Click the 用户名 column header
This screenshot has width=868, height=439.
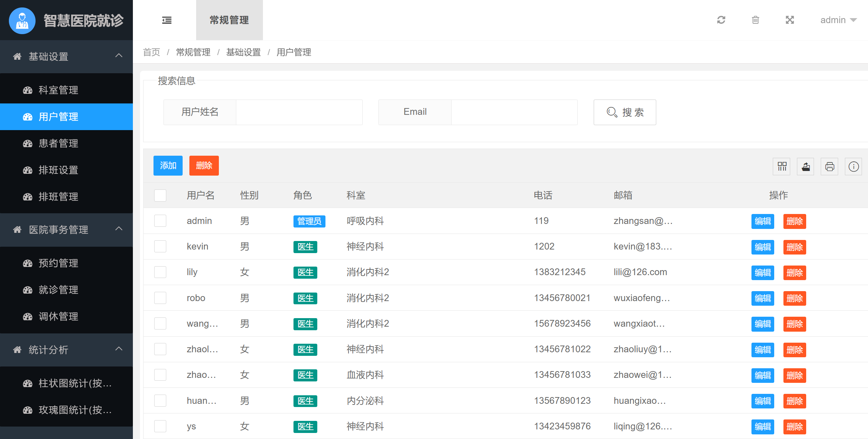pyautogui.click(x=201, y=195)
